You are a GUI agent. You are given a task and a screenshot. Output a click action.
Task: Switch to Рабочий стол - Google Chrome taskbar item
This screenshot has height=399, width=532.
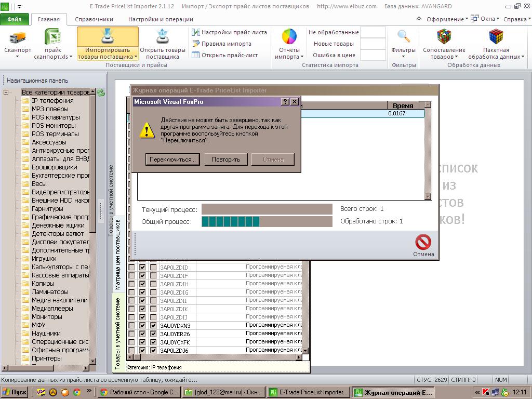pos(139,392)
